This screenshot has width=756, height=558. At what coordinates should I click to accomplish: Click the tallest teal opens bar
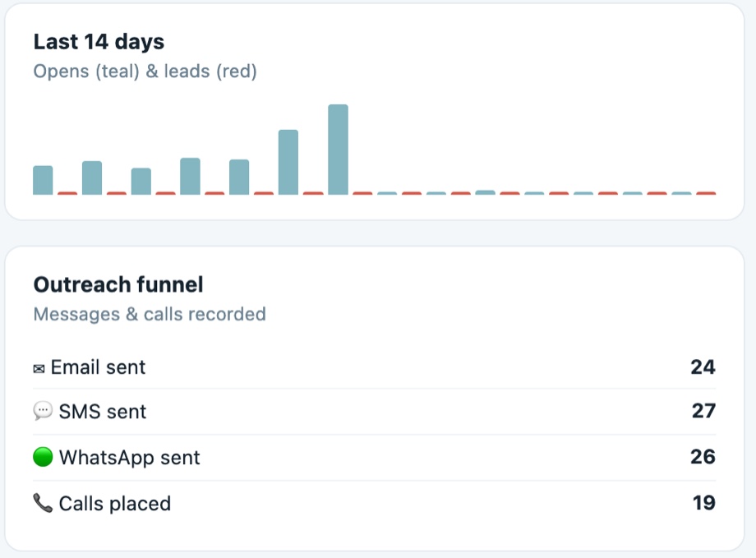pyautogui.click(x=338, y=150)
